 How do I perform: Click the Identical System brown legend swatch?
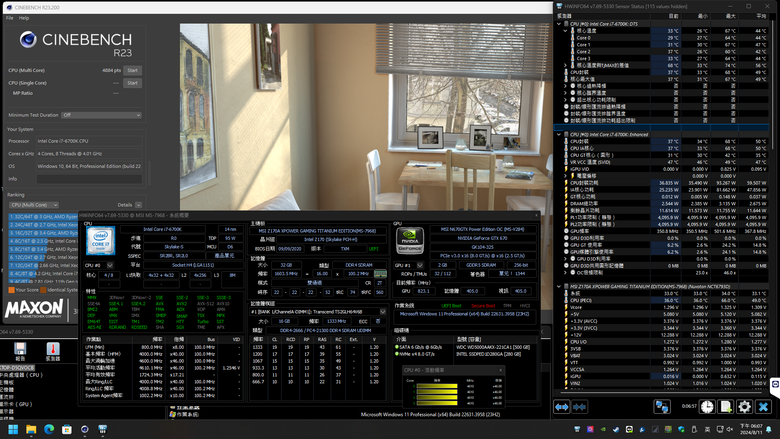[x=43, y=290]
